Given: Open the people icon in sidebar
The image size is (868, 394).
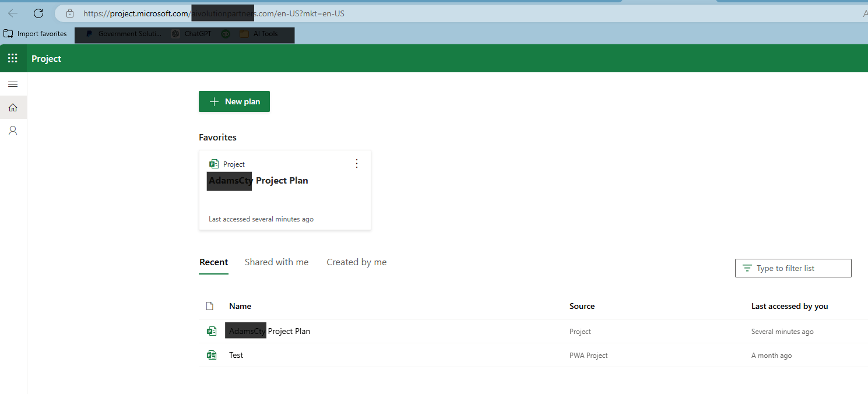Looking at the screenshot, I should (13, 131).
